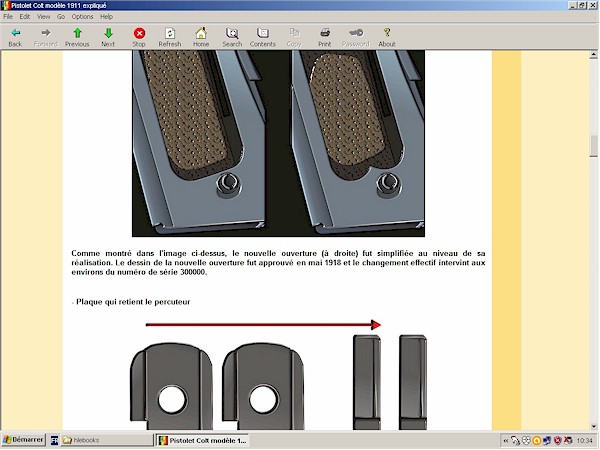
Task: Expand hidden tray icons with the chevron
Action: (505, 441)
